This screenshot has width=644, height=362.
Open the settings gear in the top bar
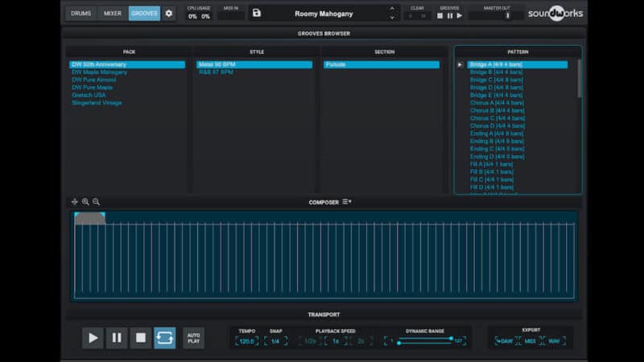[169, 14]
